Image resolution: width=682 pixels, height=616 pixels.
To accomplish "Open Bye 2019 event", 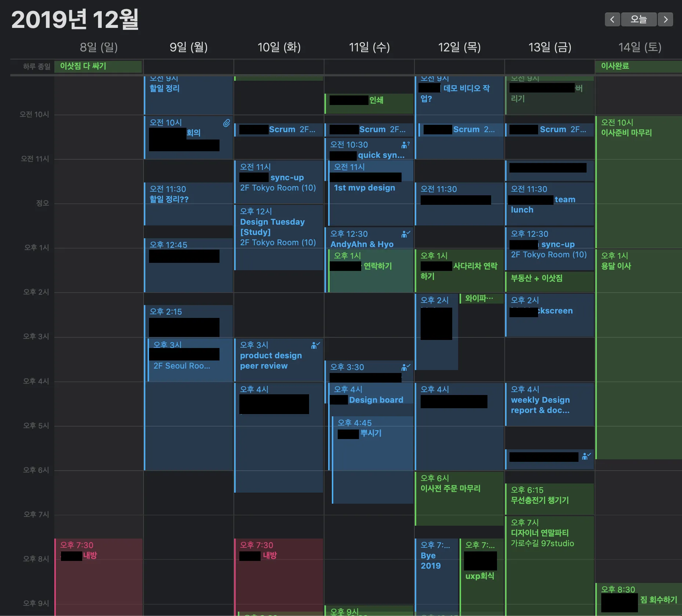I will [437, 576].
